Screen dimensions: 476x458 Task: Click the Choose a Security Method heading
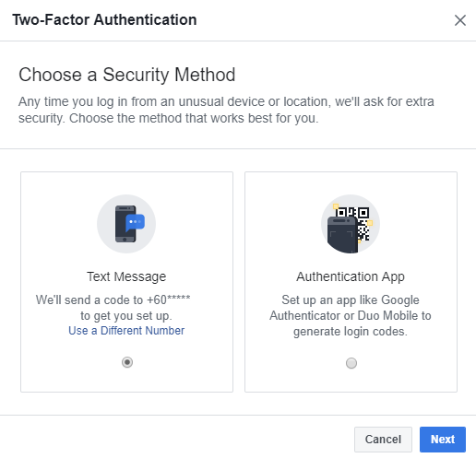pos(127,75)
